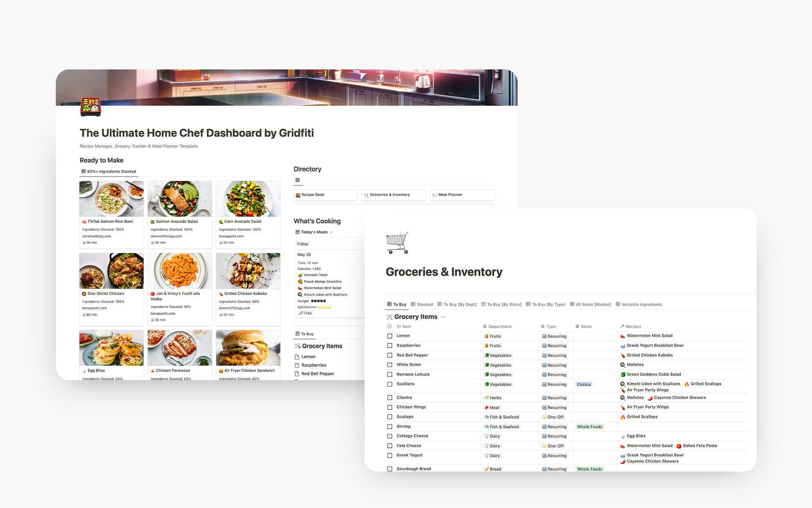The width and height of the screenshot is (812, 508).
Task: Expand the What's Cooking section expander
Action: click(x=332, y=232)
